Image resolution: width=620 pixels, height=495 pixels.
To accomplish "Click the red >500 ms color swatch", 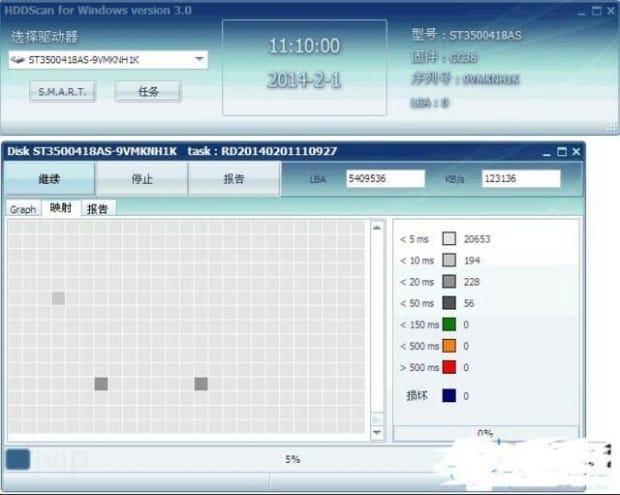I will (x=449, y=367).
